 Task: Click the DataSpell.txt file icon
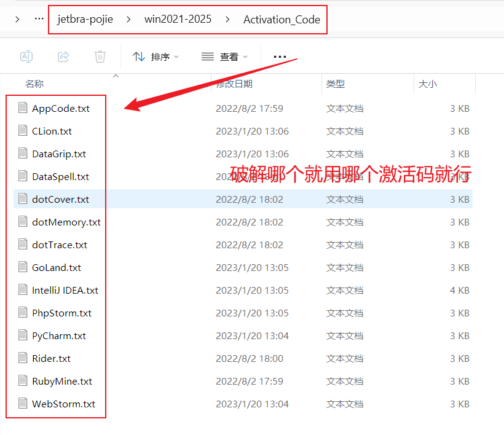(23, 176)
